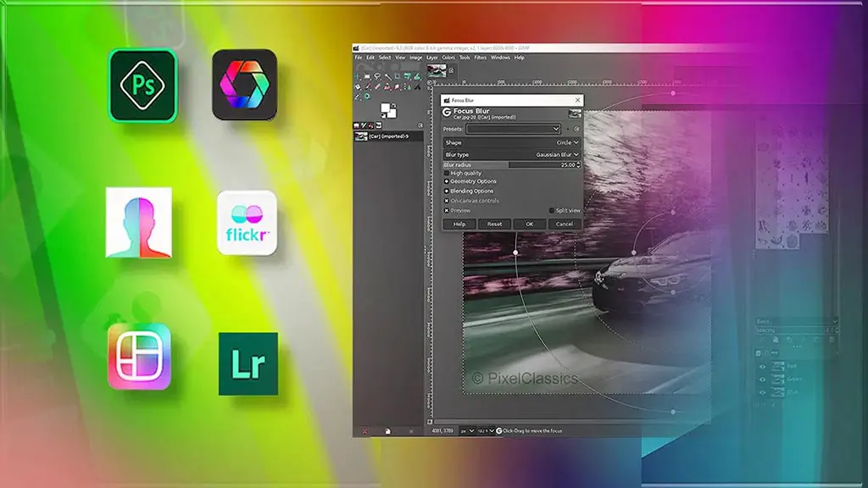Open the Layer menu
Screen dimensions: 868x488
click(x=432, y=58)
